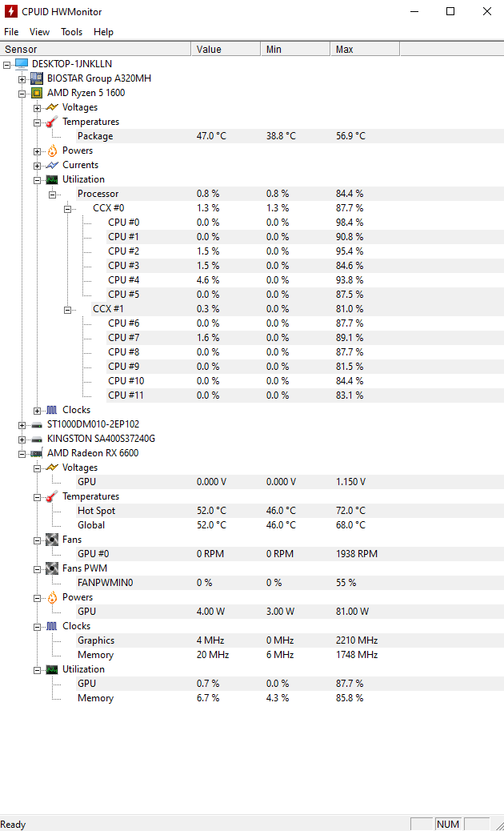Expand the ST1000DM010-2EP102 drive node
This screenshot has width=504, height=831.
click(22, 425)
